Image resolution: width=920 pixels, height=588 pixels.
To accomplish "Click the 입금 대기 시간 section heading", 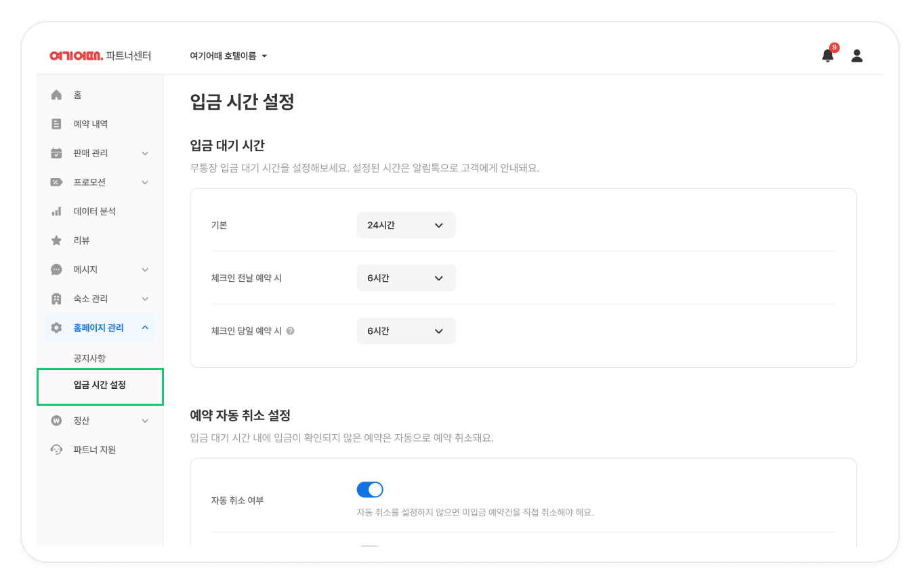I will tap(228, 145).
